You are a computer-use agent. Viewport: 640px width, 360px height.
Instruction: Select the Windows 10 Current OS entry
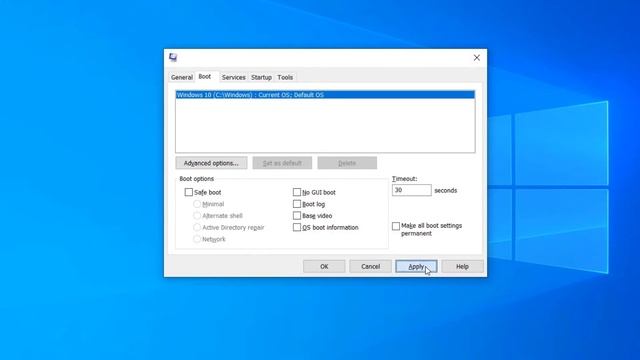(325, 95)
